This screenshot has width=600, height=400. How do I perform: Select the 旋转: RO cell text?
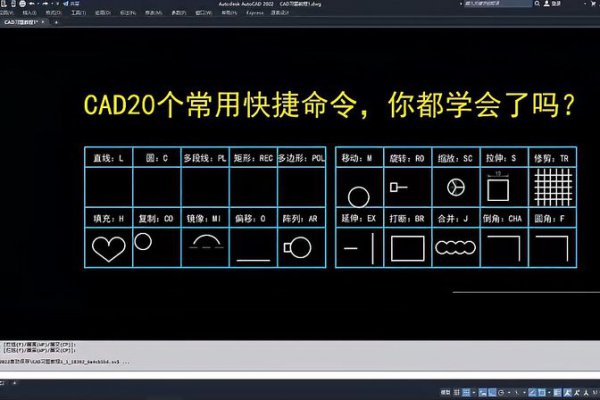(x=407, y=158)
